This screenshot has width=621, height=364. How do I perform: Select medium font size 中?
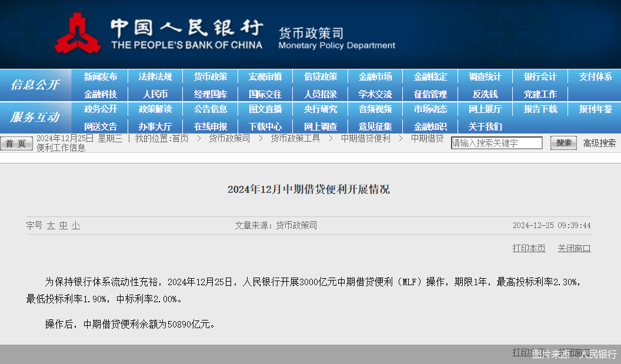(63, 225)
